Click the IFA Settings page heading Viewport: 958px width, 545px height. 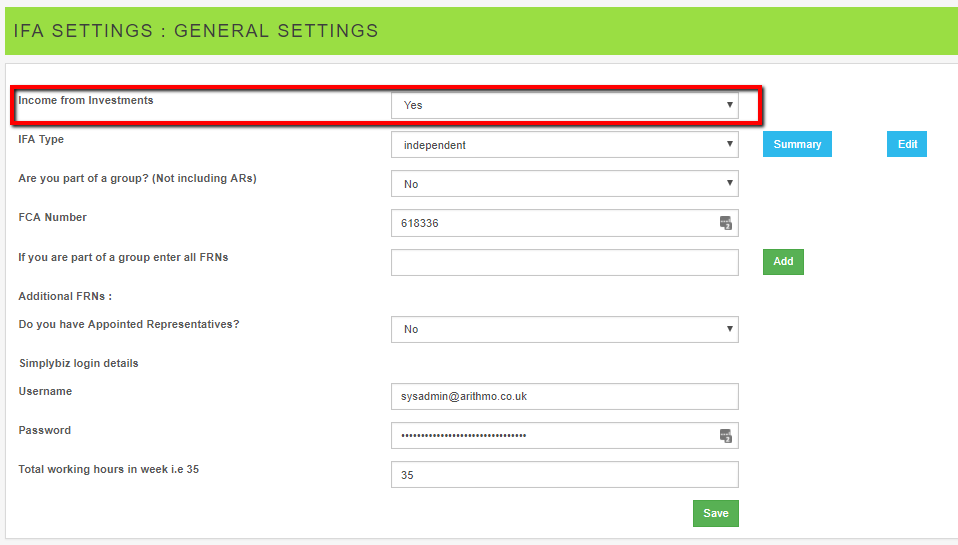coord(196,31)
